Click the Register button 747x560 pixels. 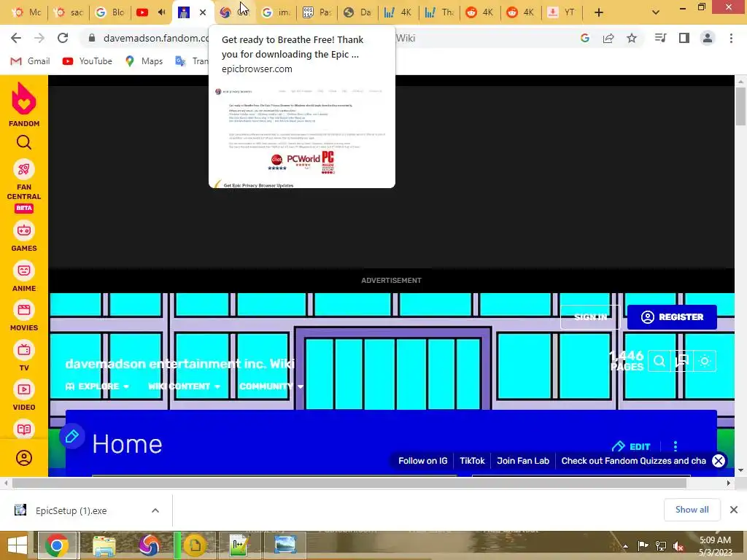point(672,317)
